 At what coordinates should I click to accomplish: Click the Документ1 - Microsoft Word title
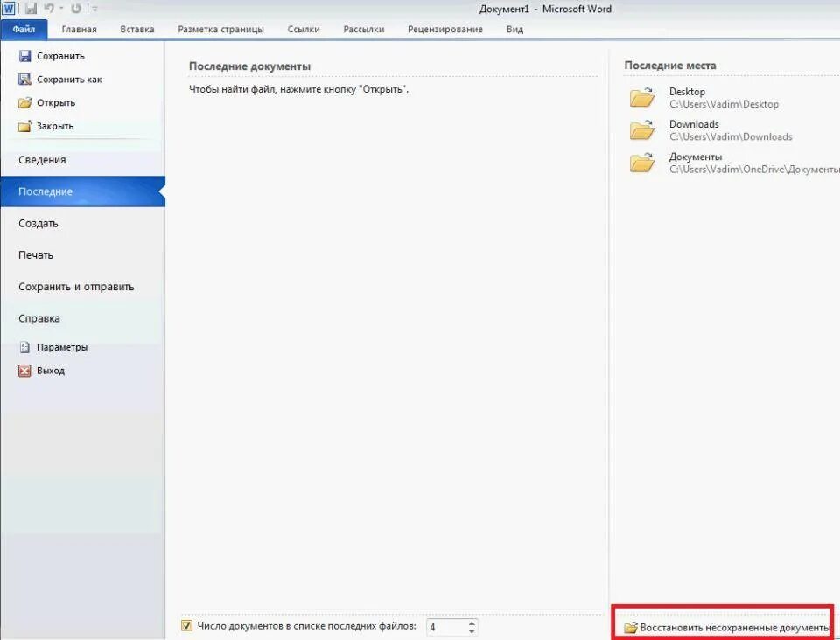click(545, 9)
